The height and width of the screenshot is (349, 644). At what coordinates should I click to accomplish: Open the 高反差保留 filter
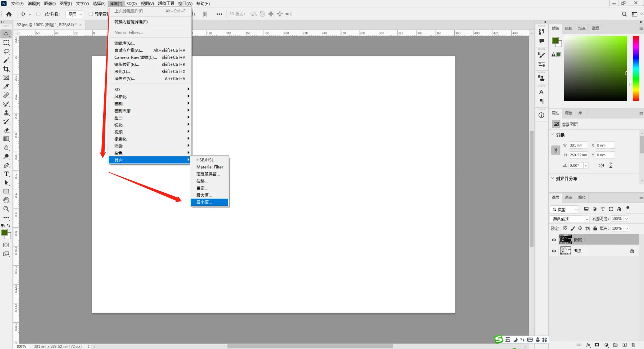tap(208, 174)
